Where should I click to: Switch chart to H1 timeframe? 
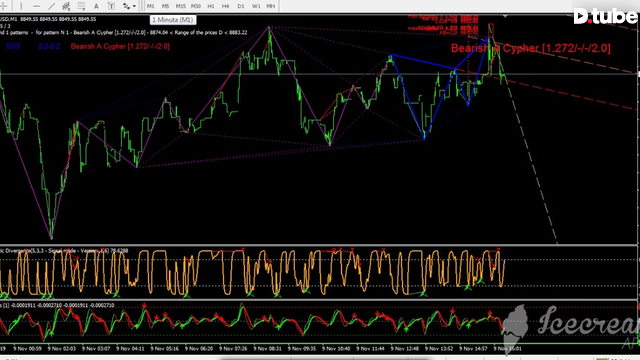pyautogui.click(x=211, y=6)
